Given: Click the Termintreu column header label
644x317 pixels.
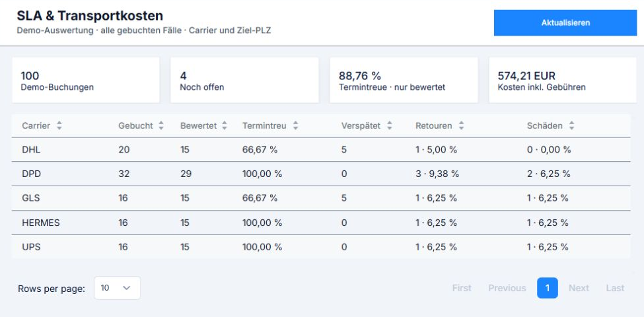Looking at the screenshot, I should click(x=264, y=125).
